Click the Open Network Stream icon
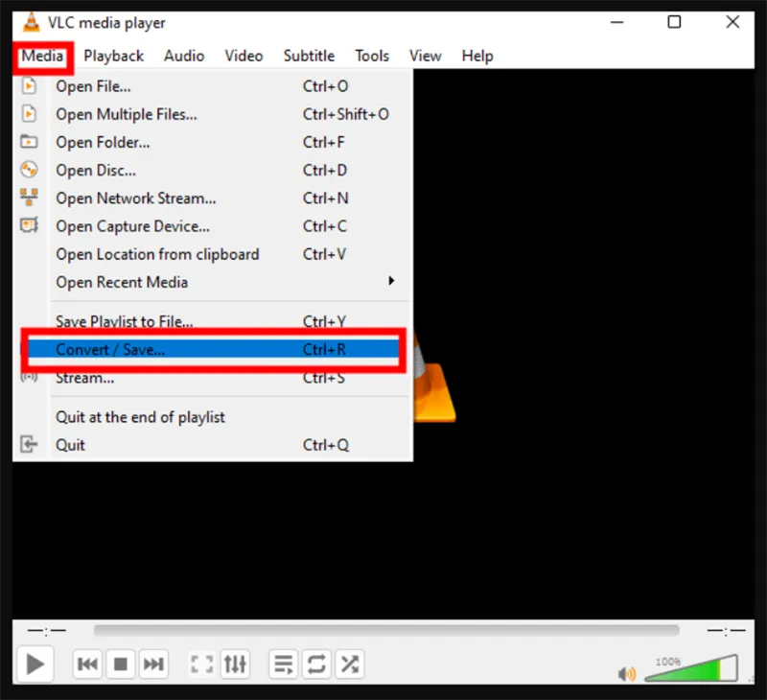 click(x=29, y=198)
